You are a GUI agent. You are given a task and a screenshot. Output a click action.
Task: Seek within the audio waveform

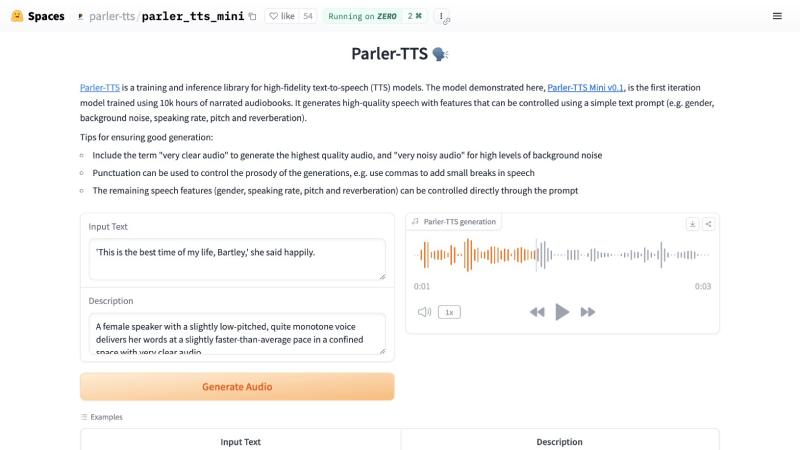[x=562, y=257]
